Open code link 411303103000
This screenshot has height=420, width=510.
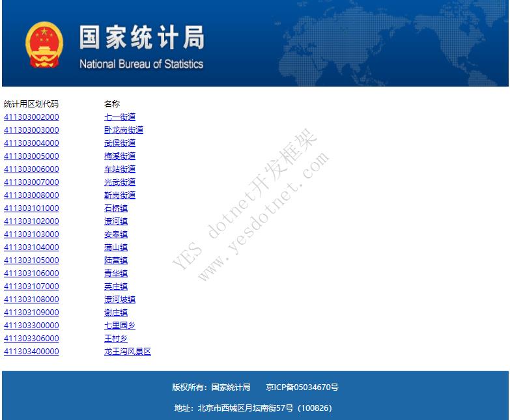click(x=31, y=234)
